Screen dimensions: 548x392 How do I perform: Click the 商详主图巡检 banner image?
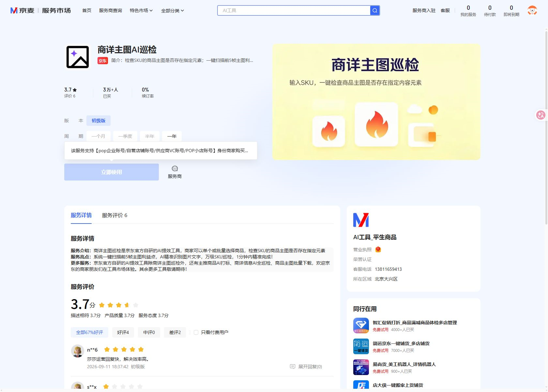coord(376,102)
